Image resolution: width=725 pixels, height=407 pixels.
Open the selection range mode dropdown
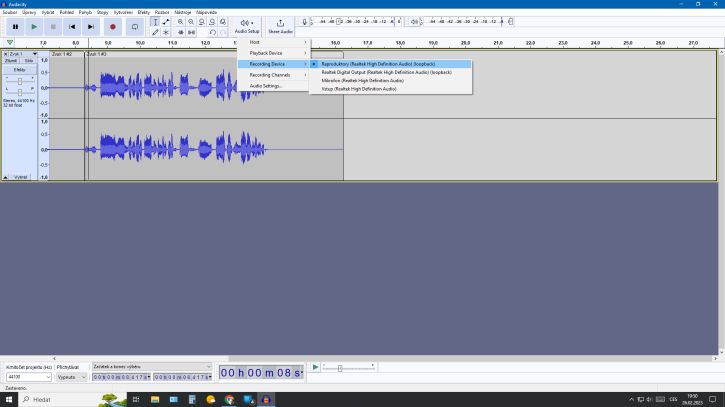[151, 367]
